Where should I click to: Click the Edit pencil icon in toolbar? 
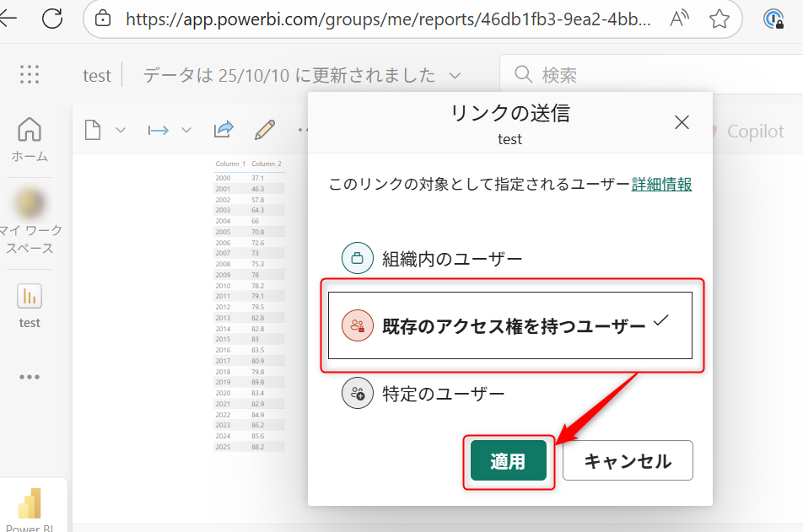265,130
